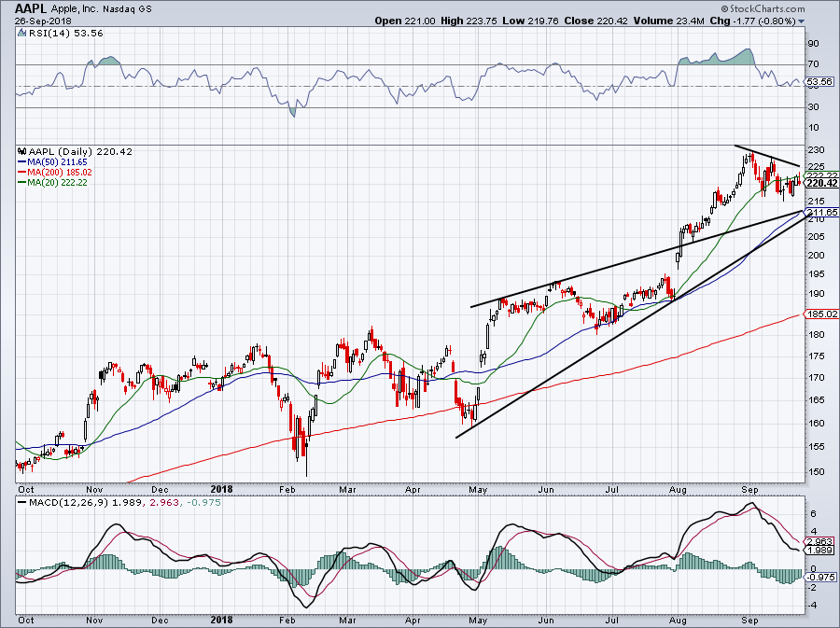Click the 'MA(20) 222.22' legend text
Image resolution: width=840 pixels, height=628 pixels.
(x=57, y=183)
